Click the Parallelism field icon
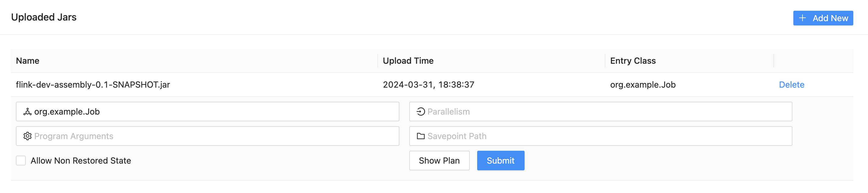The image size is (868, 193). tap(420, 112)
